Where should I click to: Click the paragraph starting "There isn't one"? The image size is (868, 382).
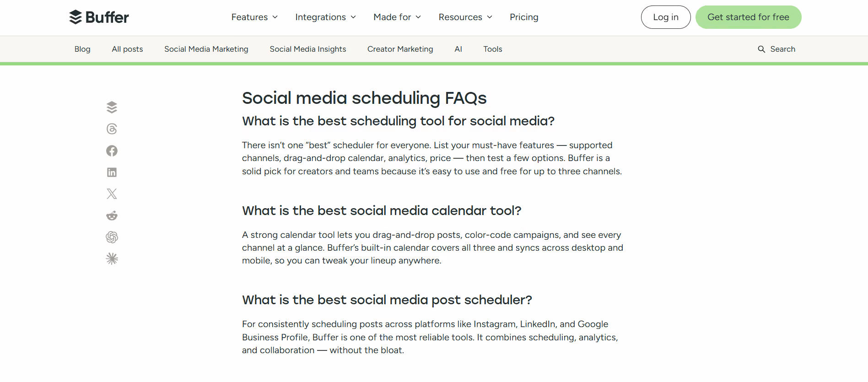[x=432, y=158]
